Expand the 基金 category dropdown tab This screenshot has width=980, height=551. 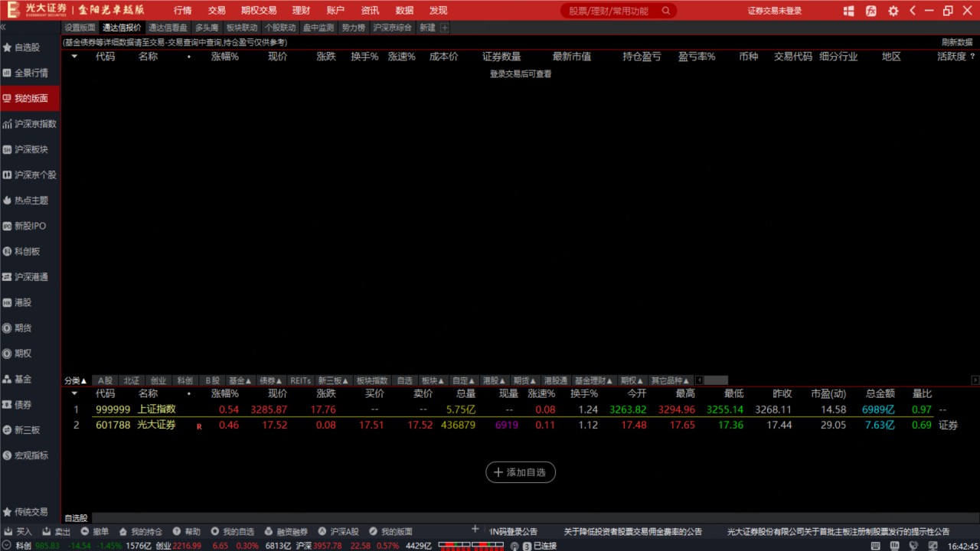(x=240, y=380)
